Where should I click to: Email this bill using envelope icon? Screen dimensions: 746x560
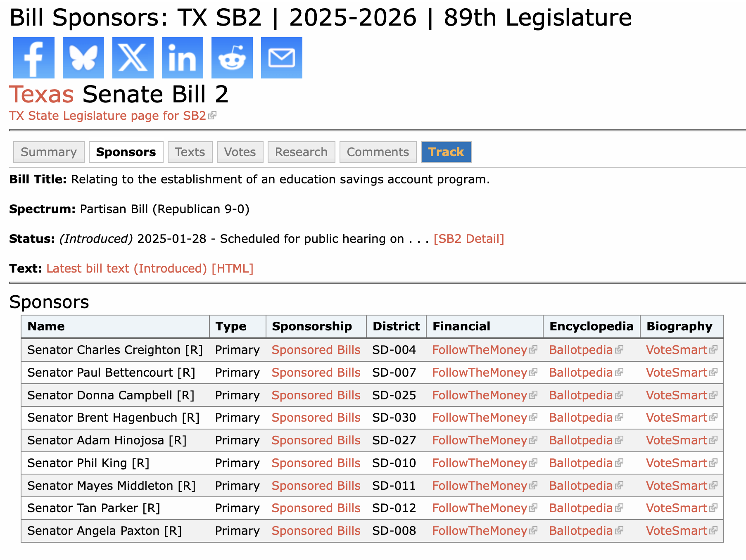tap(282, 58)
